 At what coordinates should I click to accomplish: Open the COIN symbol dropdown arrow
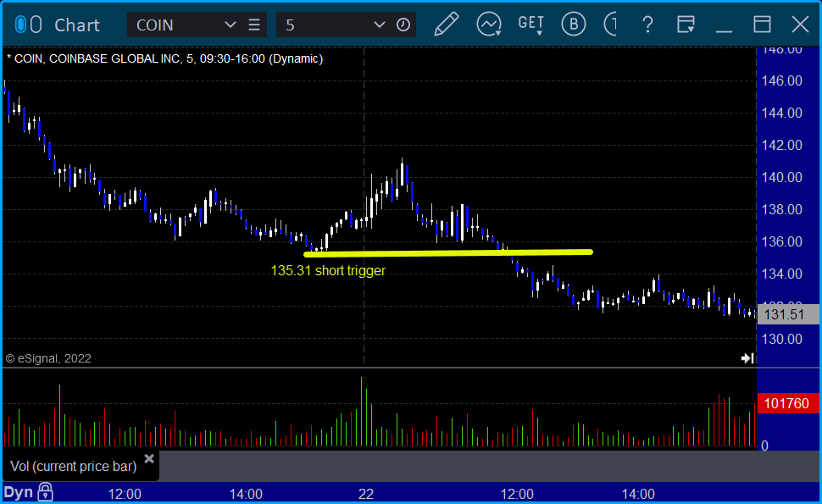pyautogui.click(x=230, y=25)
